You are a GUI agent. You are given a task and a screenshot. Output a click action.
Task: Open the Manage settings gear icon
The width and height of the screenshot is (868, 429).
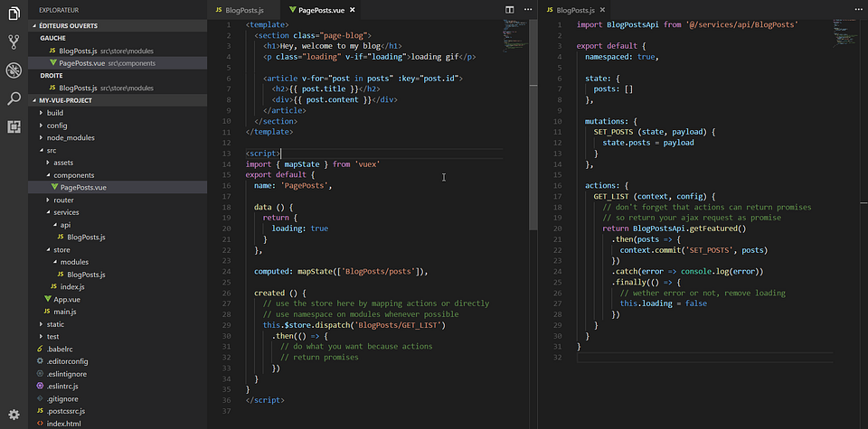coord(14,415)
